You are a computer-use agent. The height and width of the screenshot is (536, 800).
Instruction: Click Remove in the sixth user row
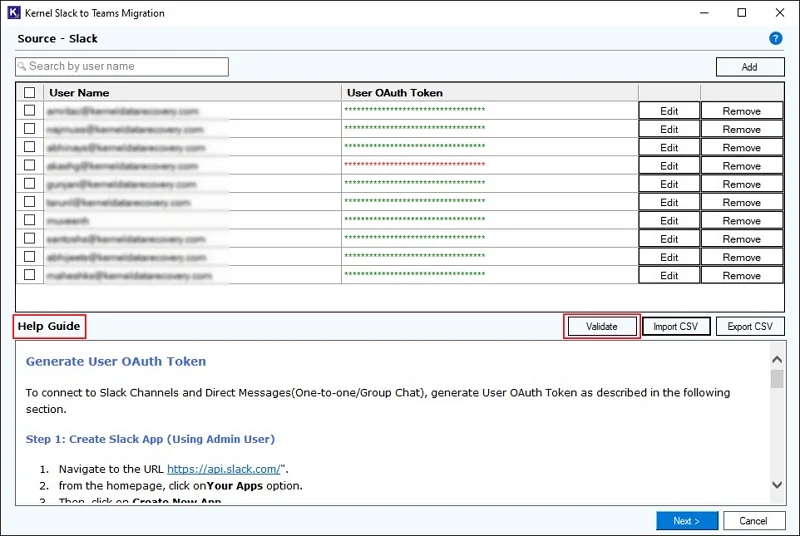point(742,202)
